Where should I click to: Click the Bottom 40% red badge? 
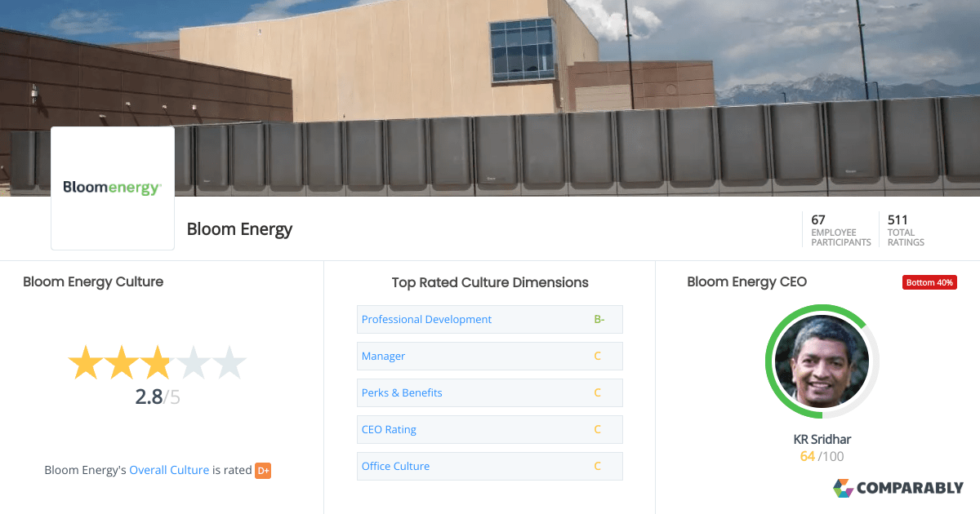929,282
